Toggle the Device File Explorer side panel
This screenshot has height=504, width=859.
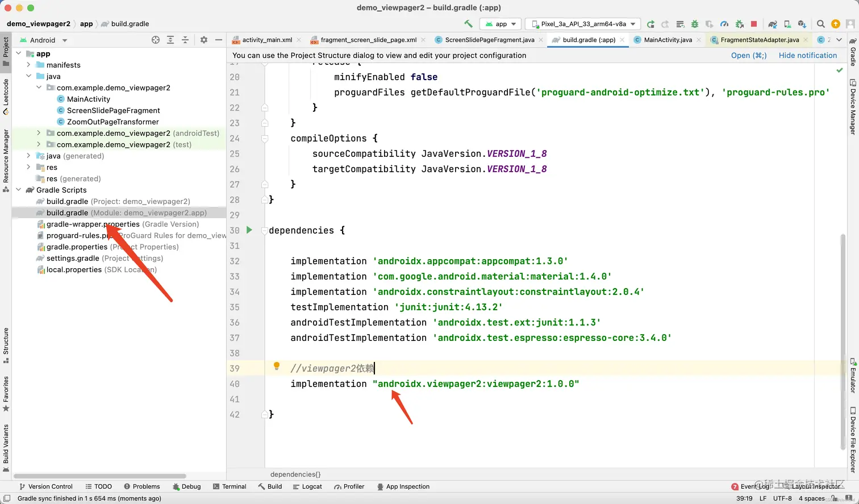(853, 439)
